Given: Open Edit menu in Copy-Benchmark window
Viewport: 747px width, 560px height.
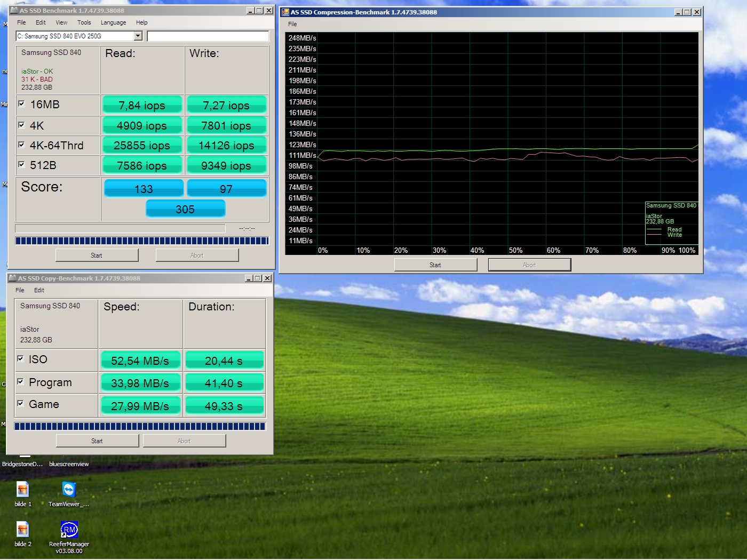Looking at the screenshot, I should (x=39, y=290).
